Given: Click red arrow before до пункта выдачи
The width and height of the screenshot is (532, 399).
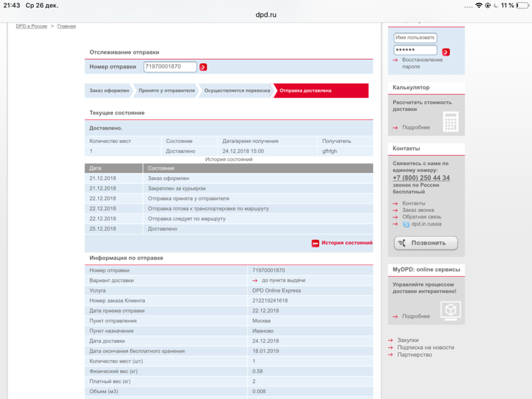Looking at the screenshot, I should click(255, 281).
